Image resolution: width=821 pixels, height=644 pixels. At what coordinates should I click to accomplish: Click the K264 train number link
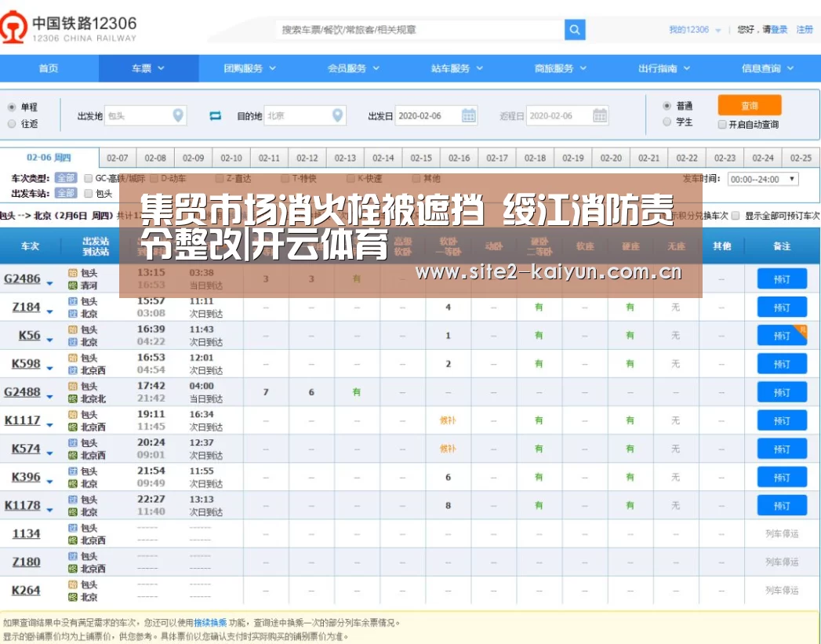click(26, 590)
